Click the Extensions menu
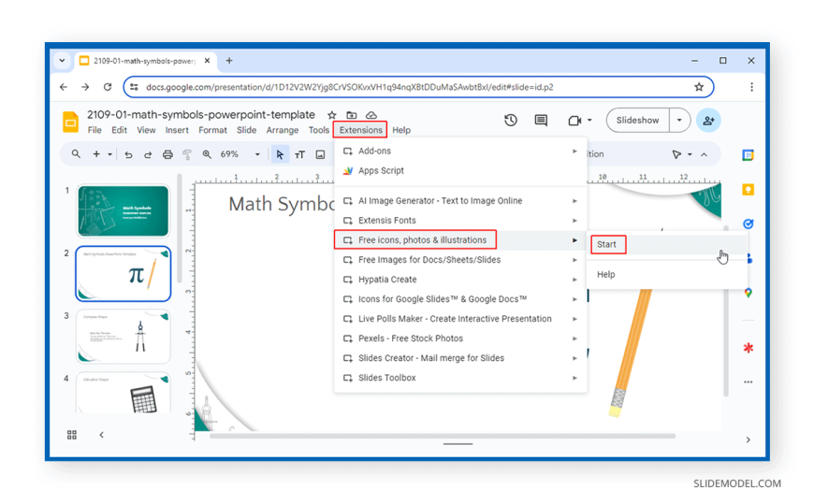Image resolution: width=814 pixels, height=504 pixels. 361,130
